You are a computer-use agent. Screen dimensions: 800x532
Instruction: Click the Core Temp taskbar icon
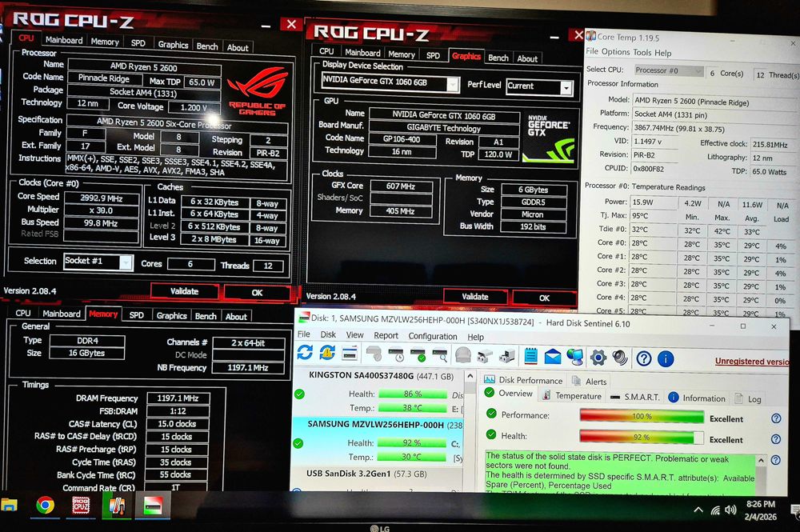pyautogui.click(x=116, y=506)
